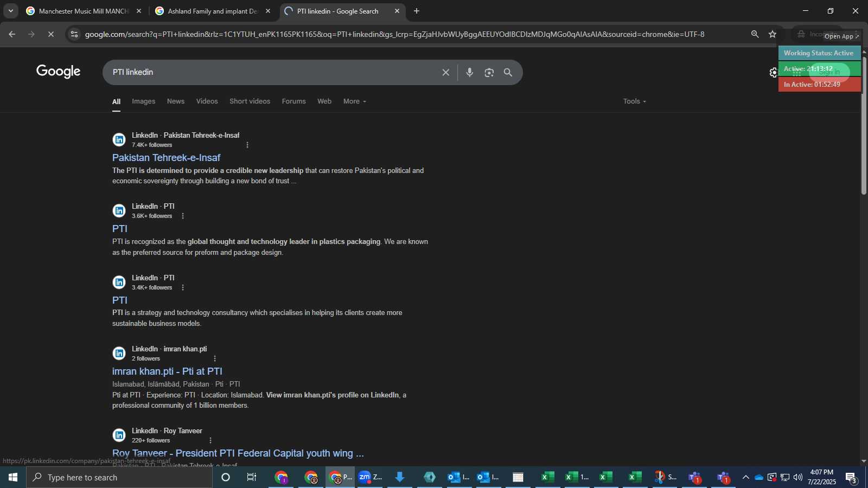Open the Pakistan Tehreek-e-Insaf LinkedIn result

coord(166,158)
